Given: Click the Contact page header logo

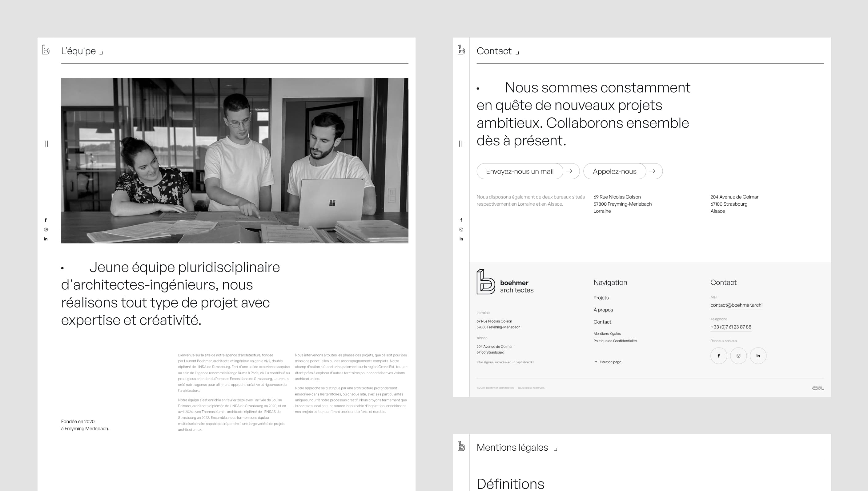Looking at the screenshot, I should pos(461,49).
